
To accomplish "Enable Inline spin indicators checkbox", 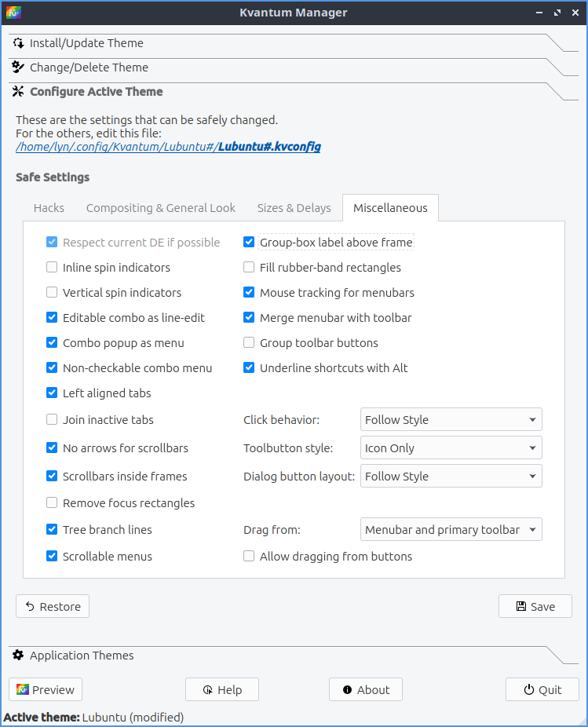I will [x=52, y=268].
